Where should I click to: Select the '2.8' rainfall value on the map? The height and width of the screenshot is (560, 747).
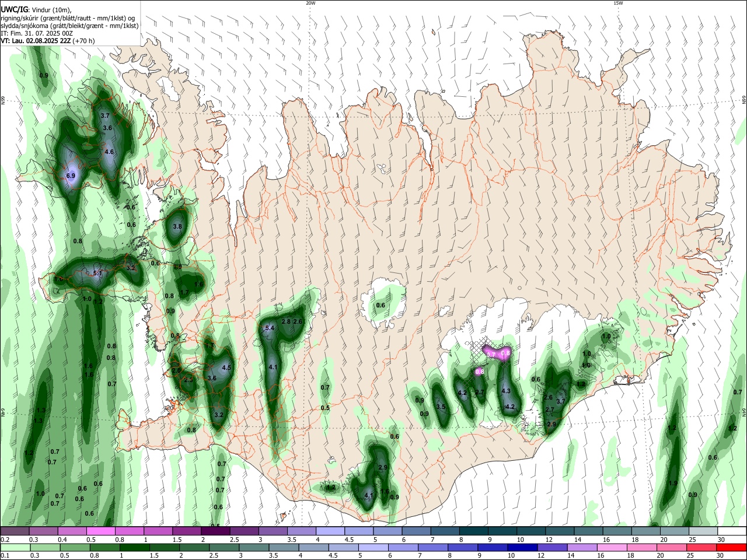(286, 321)
